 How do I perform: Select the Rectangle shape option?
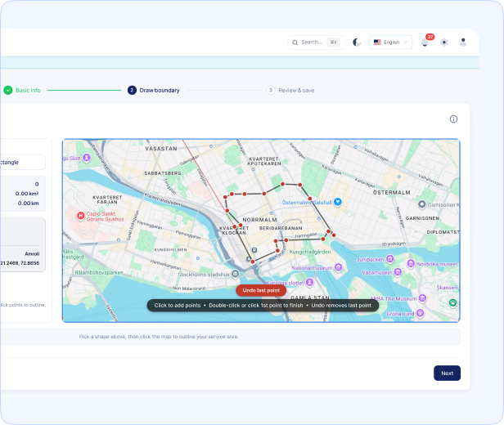23,163
